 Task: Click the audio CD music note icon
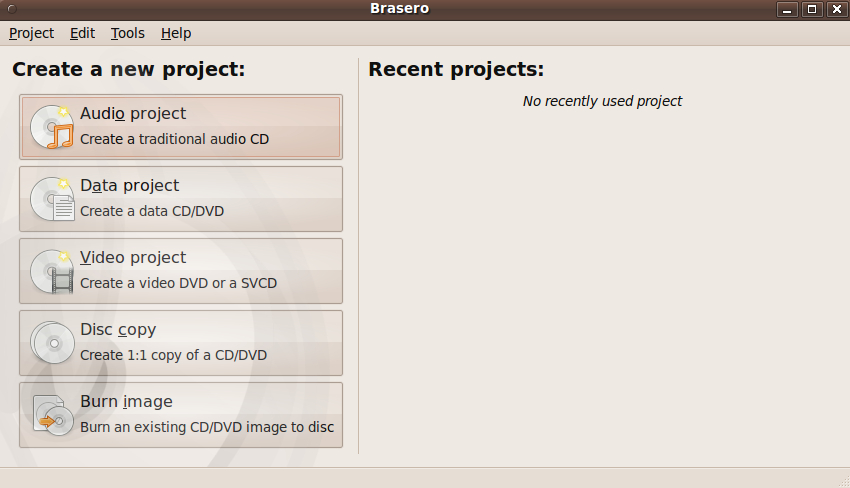(52, 127)
